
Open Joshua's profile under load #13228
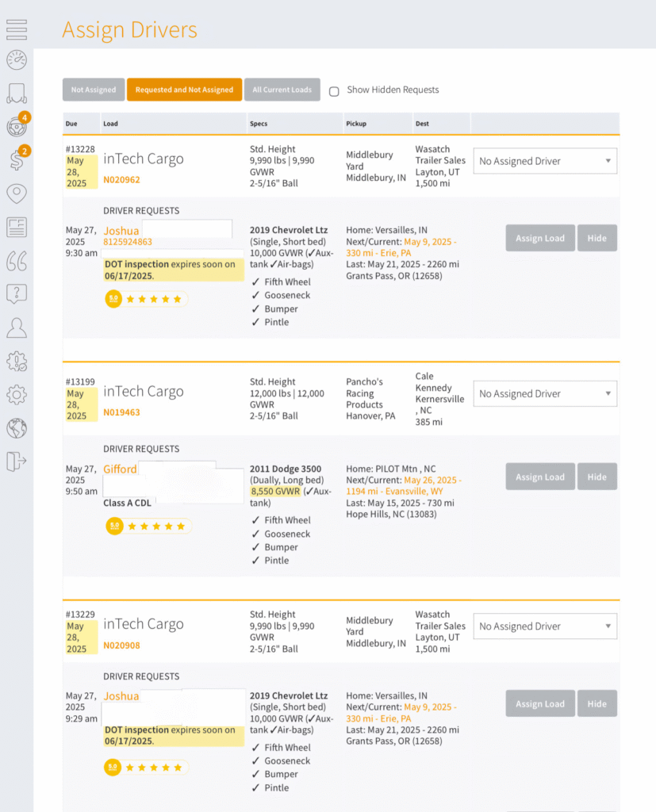121,231
